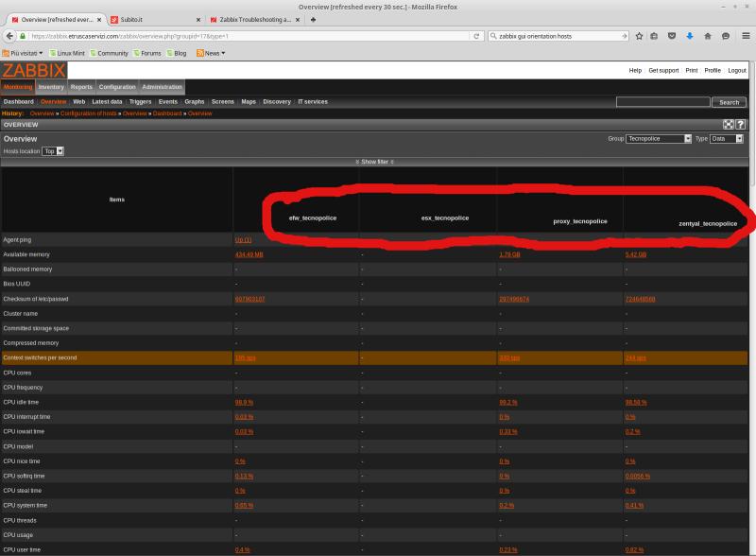756x556 pixels.
Task: Open the Più visitati bookmarks folder
Action: (x=22, y=53)
